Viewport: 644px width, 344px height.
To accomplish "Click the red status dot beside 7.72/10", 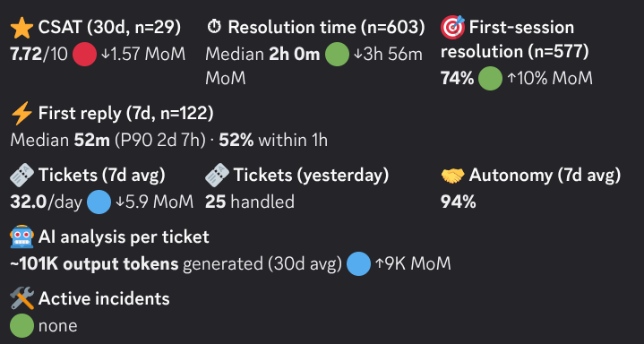I will [x=84, y=55].
